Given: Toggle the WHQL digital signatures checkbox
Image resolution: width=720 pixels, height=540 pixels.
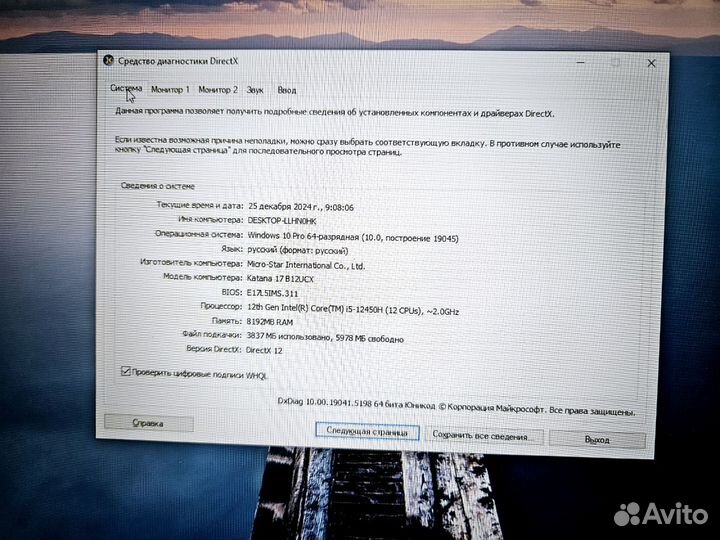Looking at the screenshot, I should click(x=126, y=371).
